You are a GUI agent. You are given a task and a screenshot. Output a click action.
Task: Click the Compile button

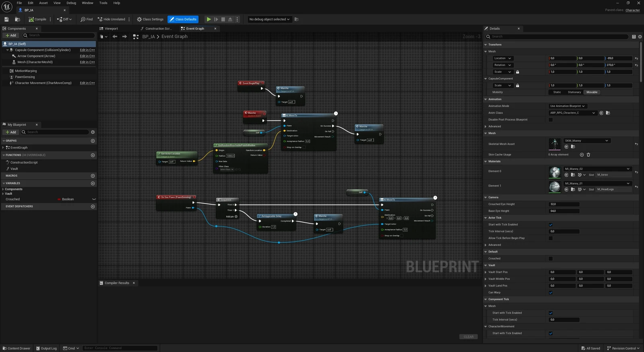click(38, 19)
